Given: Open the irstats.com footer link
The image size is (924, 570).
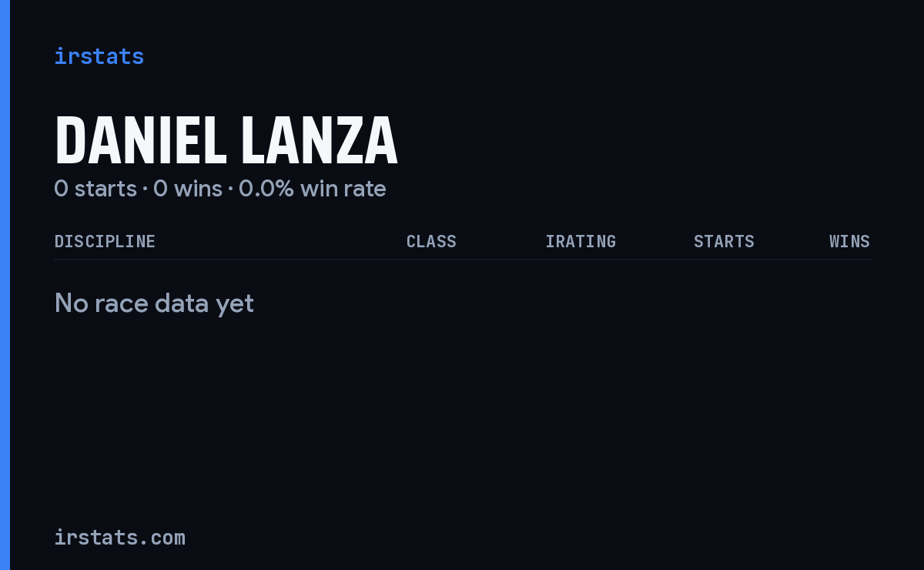Looking at the screenshot, I should (x=120, y=537).
